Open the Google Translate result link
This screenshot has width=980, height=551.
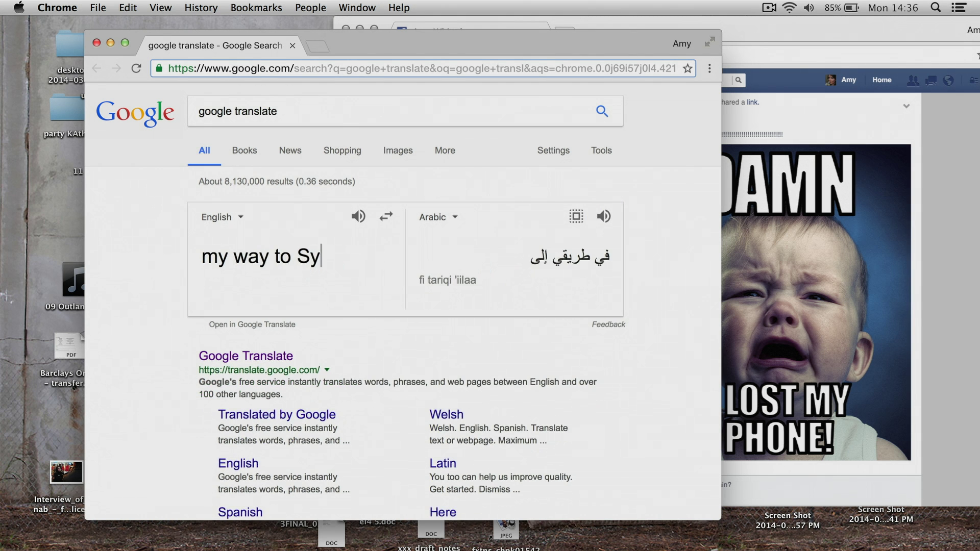[x=246, y=356]
